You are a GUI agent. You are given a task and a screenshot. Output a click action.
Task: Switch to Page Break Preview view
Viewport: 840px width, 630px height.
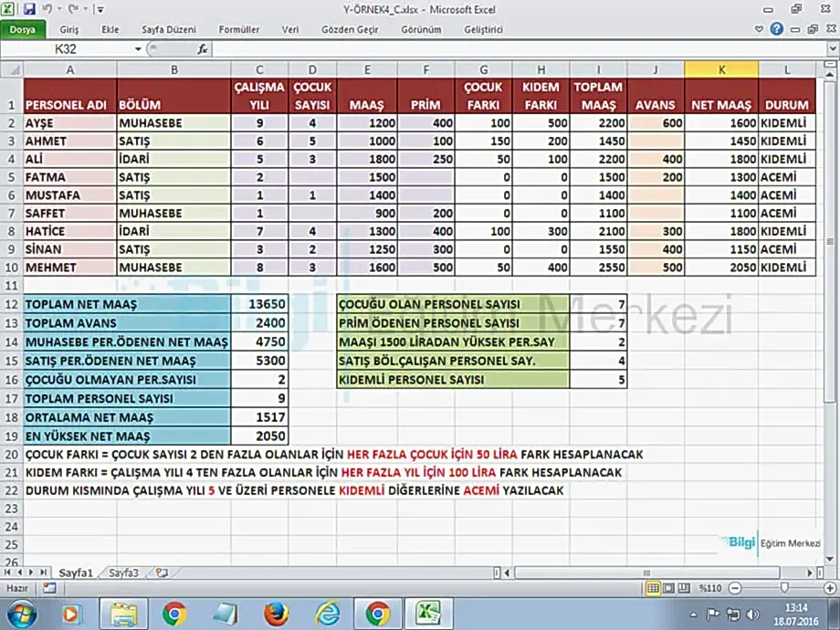click(x=685, y=589)
